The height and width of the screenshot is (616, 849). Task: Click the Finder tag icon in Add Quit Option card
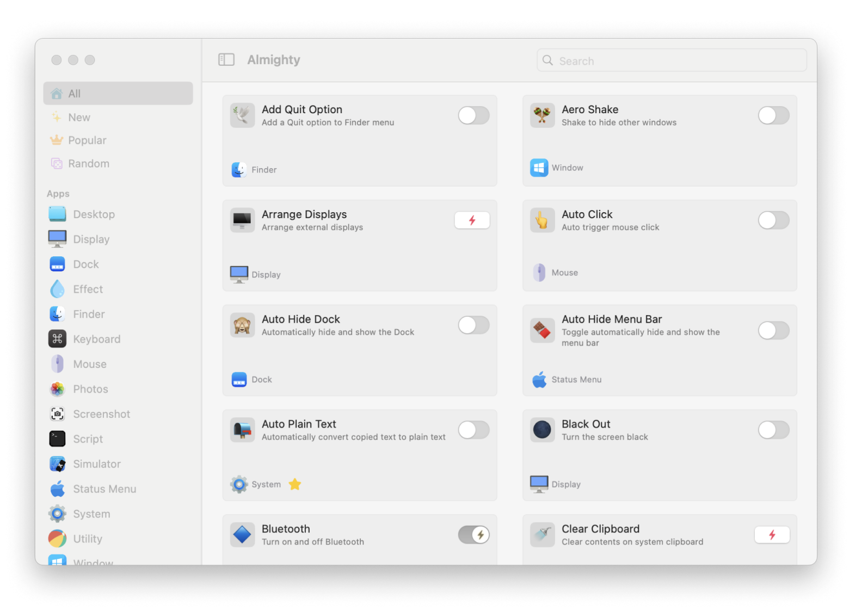point(239,170)
